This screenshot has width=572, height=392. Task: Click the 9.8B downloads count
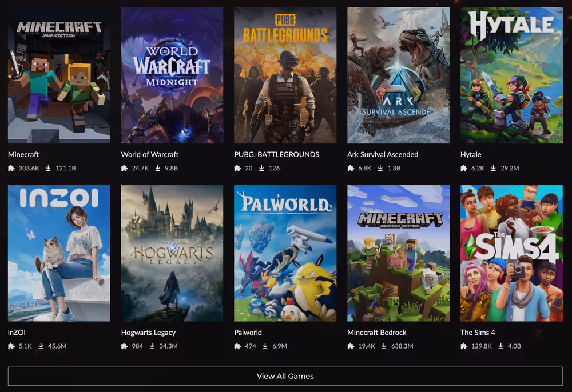coord(171,168)
